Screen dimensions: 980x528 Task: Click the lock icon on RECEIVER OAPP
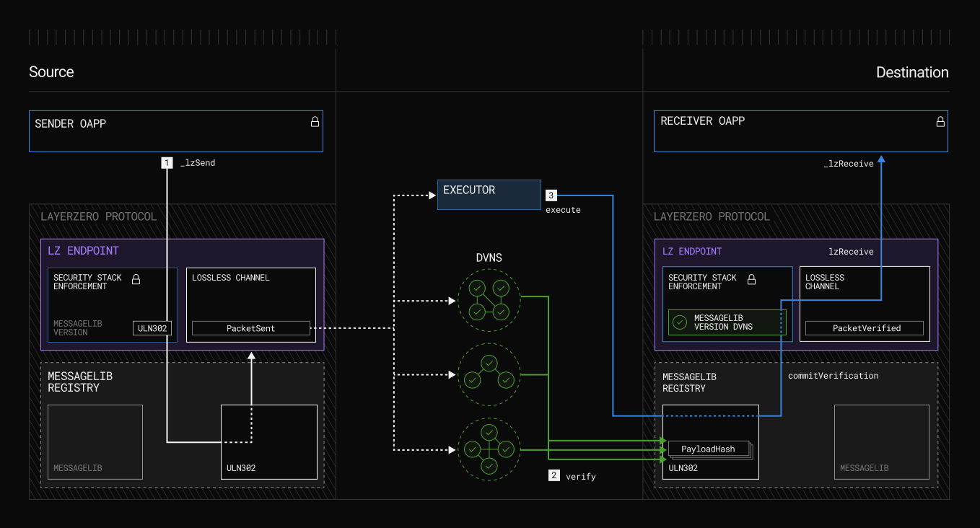click(939, 120)
